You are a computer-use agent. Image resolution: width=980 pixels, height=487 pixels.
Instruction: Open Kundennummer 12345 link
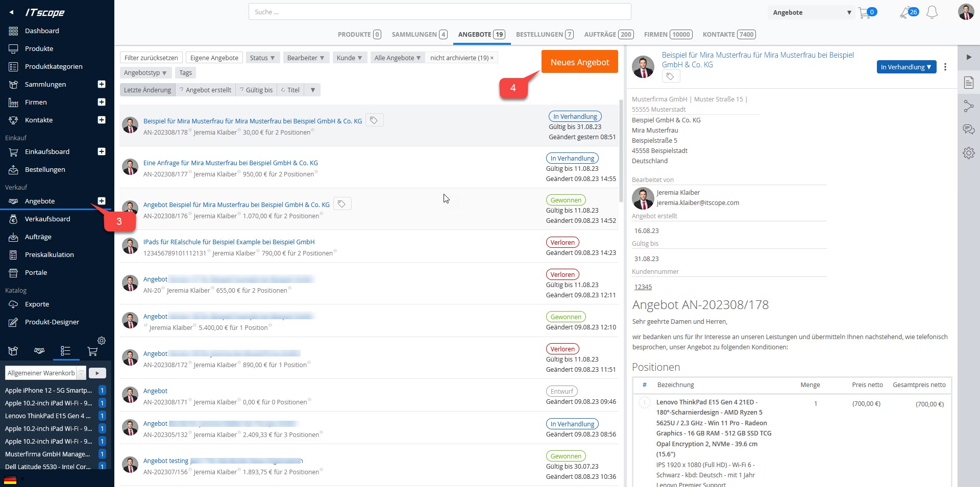click(643, 287)
